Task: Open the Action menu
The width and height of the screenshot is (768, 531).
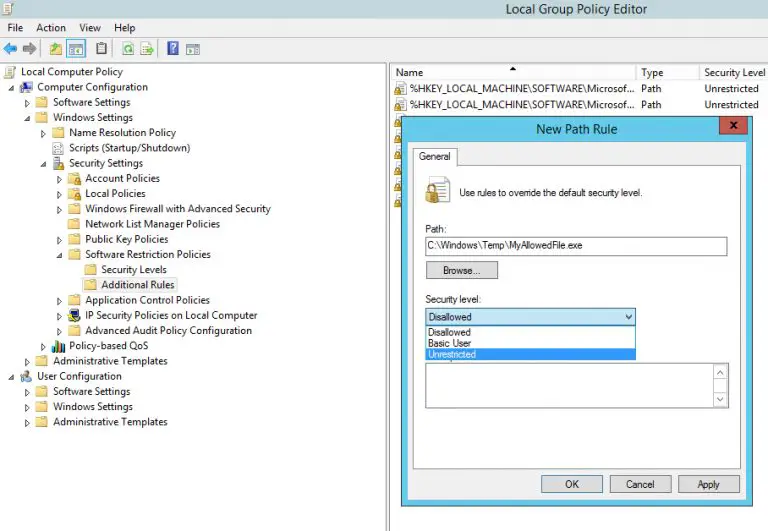Action: pyautogui.click(x=51, y=28)
